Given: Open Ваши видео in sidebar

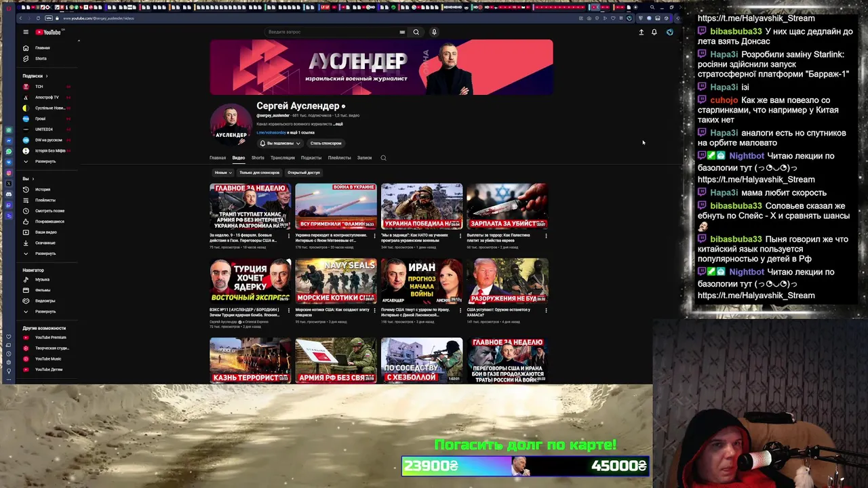Looking at the screenshot, I should [x=45, y=232].
